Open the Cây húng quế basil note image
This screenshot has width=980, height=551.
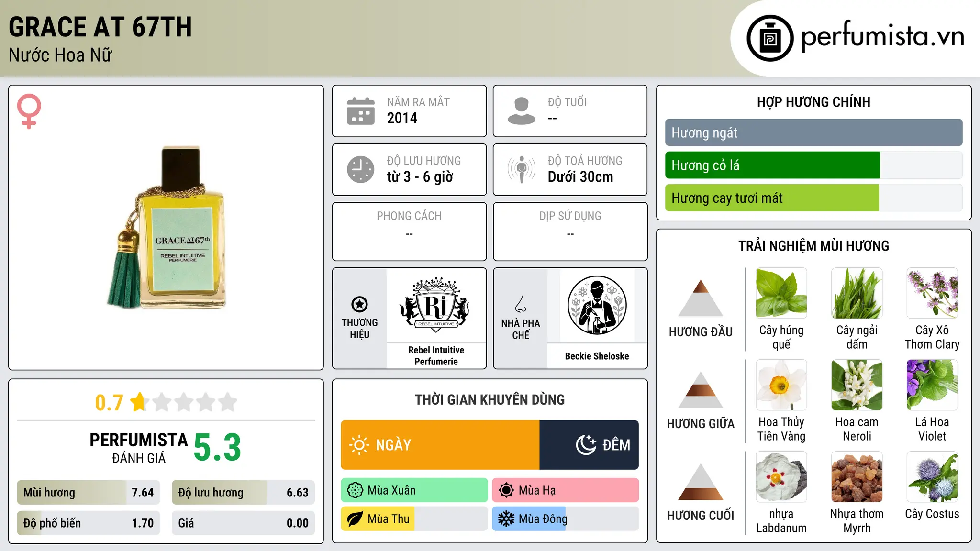[x=781, y=293]
